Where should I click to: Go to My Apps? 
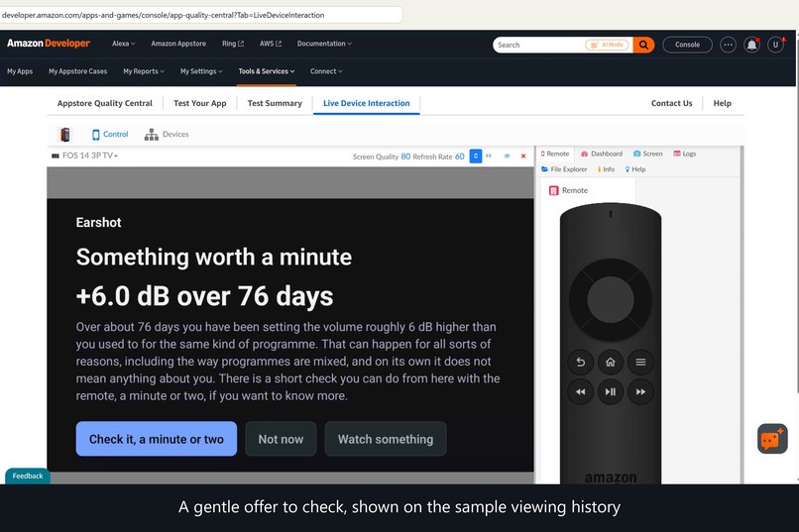tap(20, 71)
